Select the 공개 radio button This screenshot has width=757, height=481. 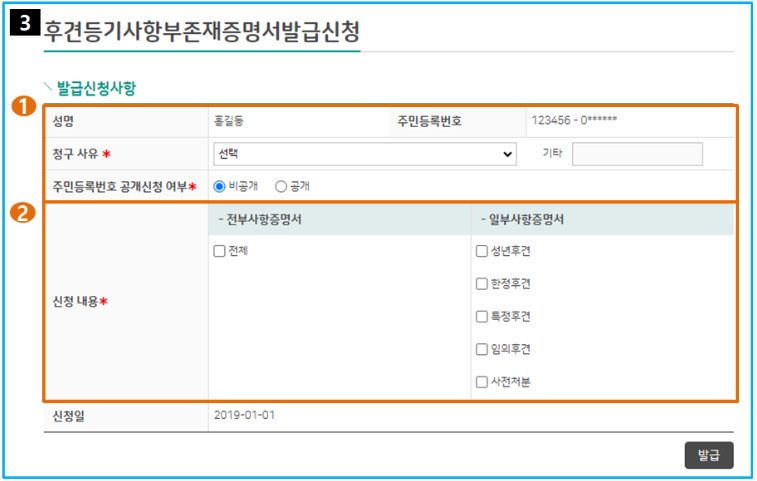tap(281, 186)
